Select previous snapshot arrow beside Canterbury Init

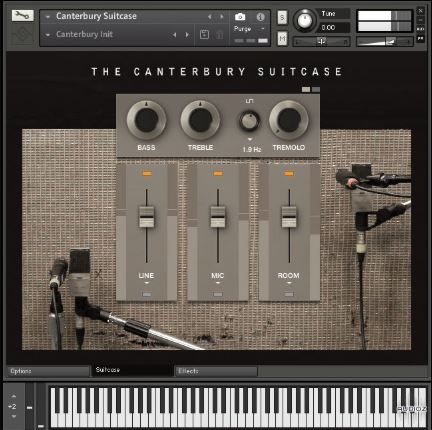coord(175,35)
